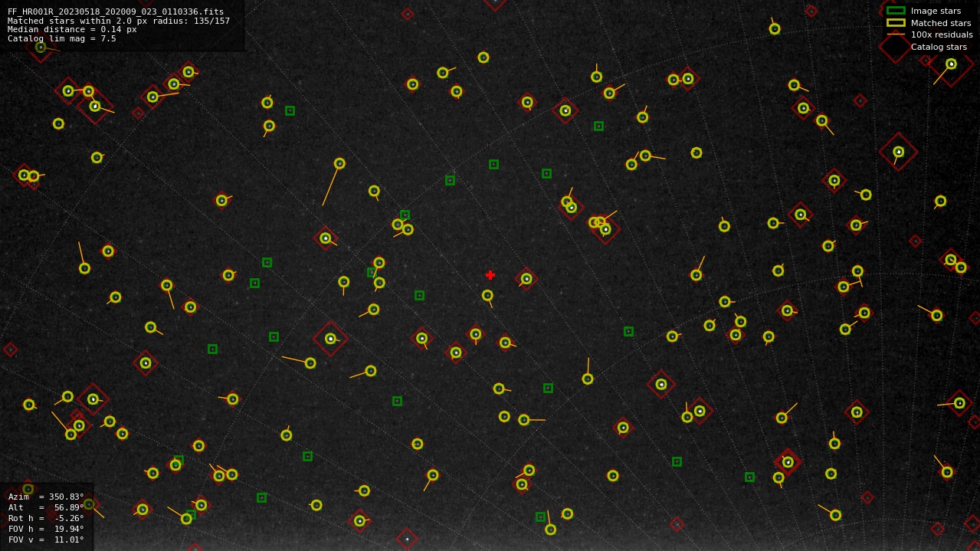Select the FF_HR001R FITS file name text
Image resolution: width=980 pixels, height=551 pixels.
pos(116,11)
